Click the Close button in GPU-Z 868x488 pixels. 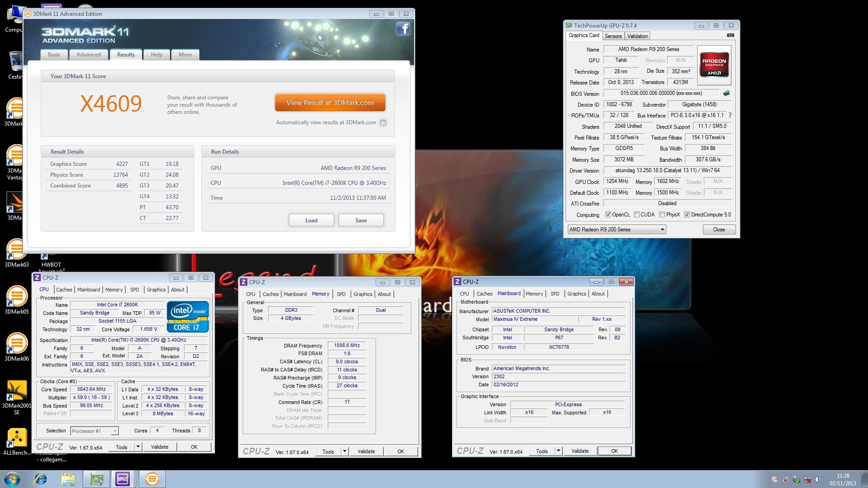(719, 230)
